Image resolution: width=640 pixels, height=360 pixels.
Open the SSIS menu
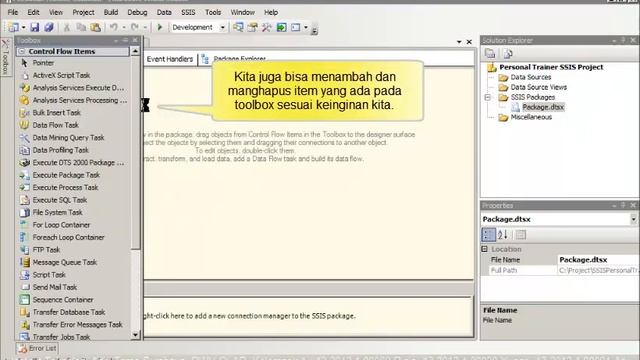click(x=188, y=12)
